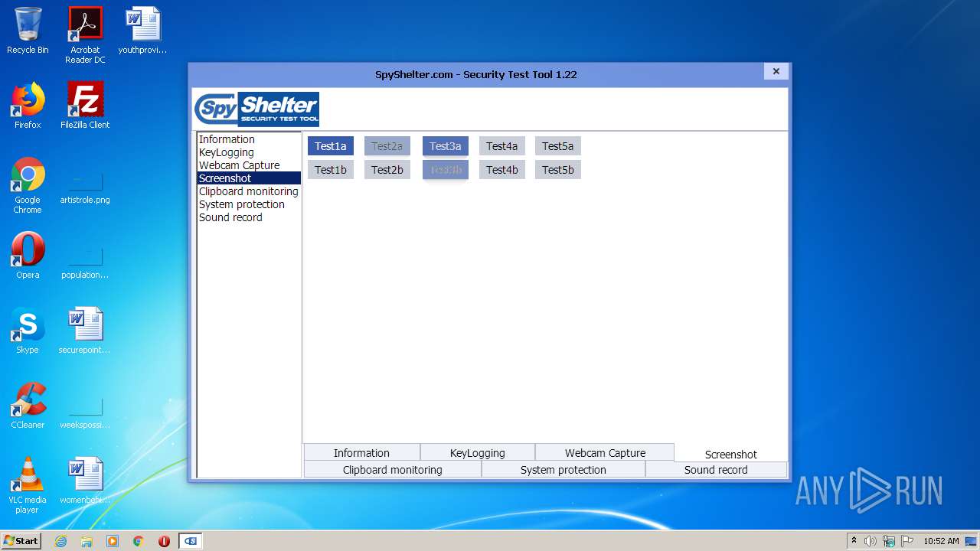Launch Firefox from the desktop
This screenshot has width=980, height=551.
tap(28, 106)
